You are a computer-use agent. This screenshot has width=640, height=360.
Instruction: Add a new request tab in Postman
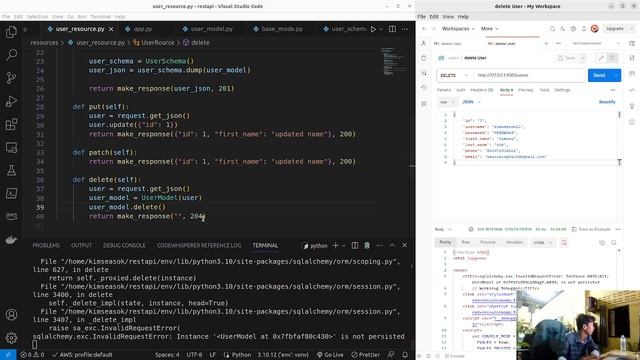click(x=546, y=43)
